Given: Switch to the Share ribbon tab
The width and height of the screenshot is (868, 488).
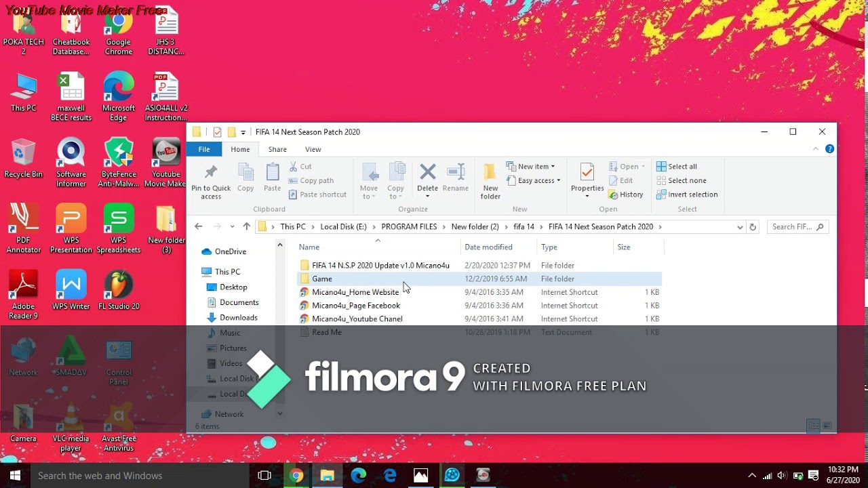Looking at the screenshot, I should [x=277, y=149].
